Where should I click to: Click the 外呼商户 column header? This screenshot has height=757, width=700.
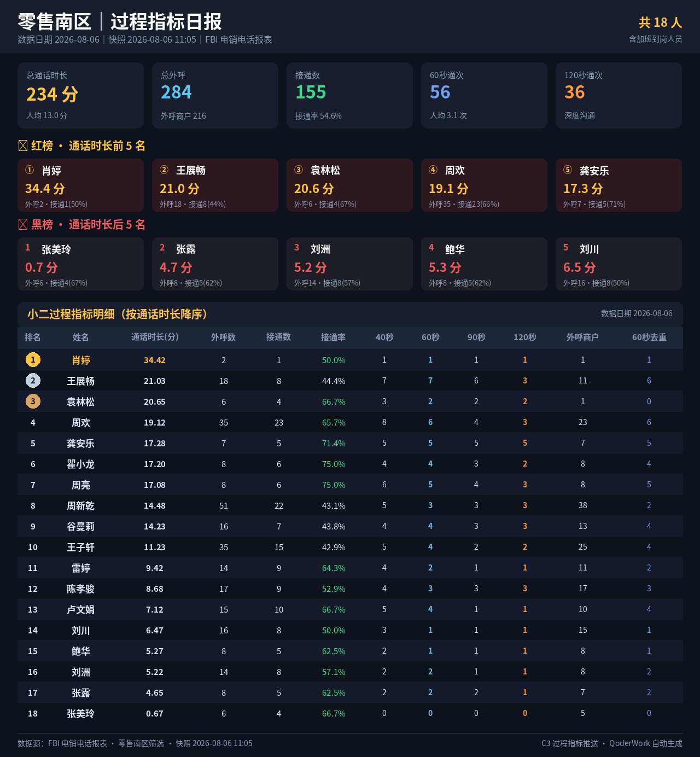583,337
